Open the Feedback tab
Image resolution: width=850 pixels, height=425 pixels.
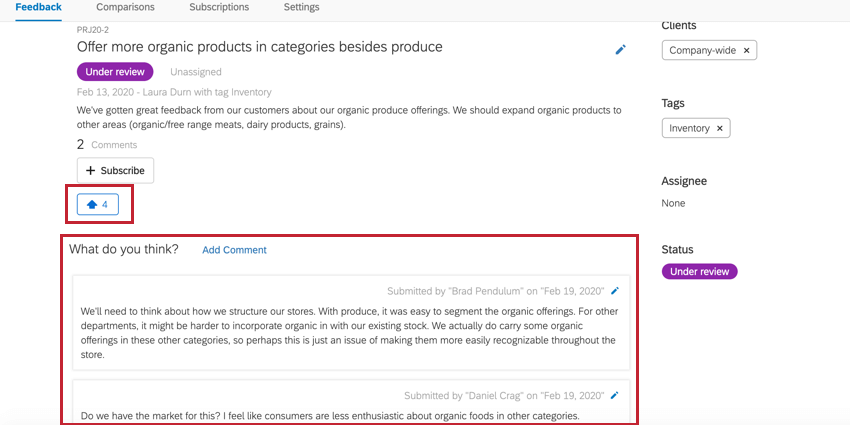tap(38, 7)
